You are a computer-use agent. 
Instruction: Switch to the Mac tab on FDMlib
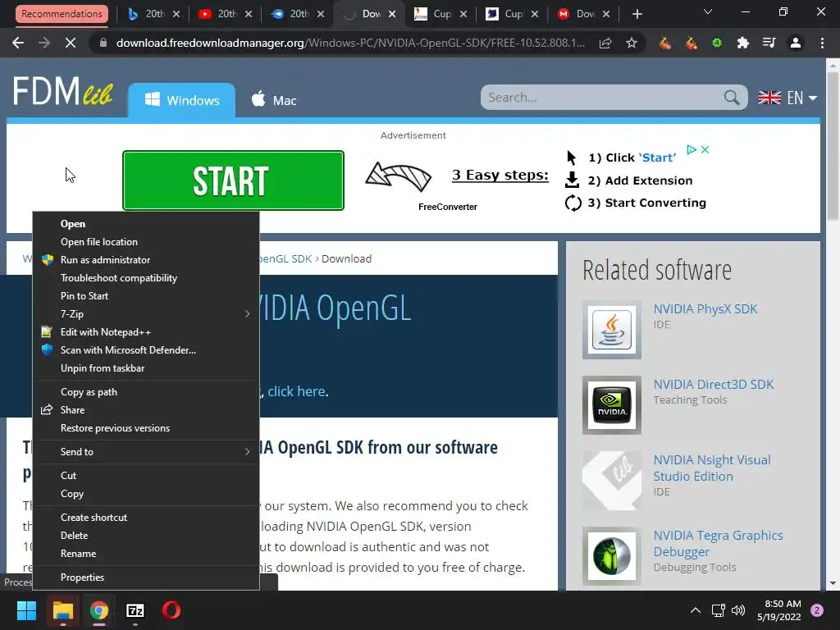(x=274, y=100)
